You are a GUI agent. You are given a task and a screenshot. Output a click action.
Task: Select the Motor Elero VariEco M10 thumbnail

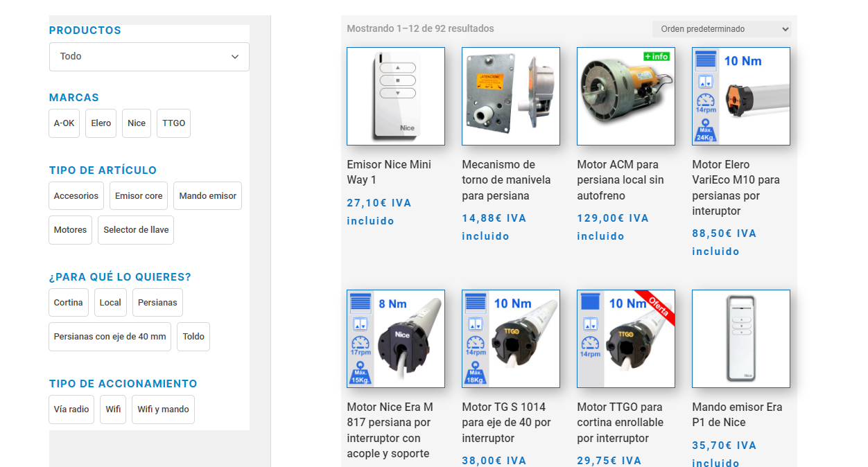[x=741, y=96]
